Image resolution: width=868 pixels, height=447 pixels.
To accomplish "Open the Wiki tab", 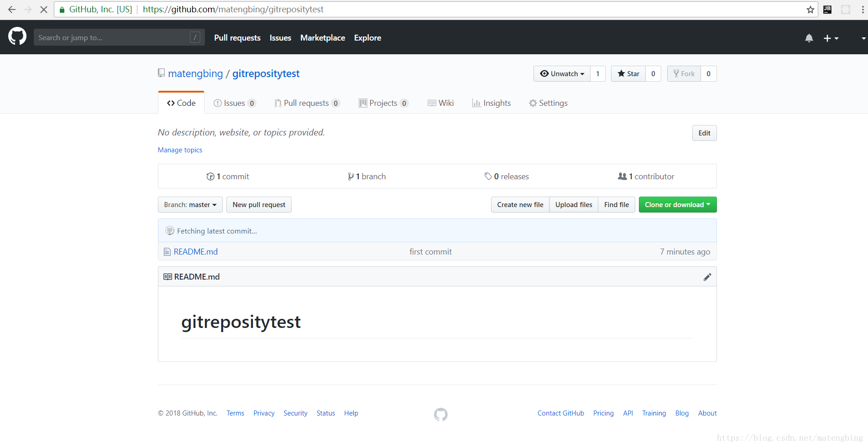I will point(441,103).
